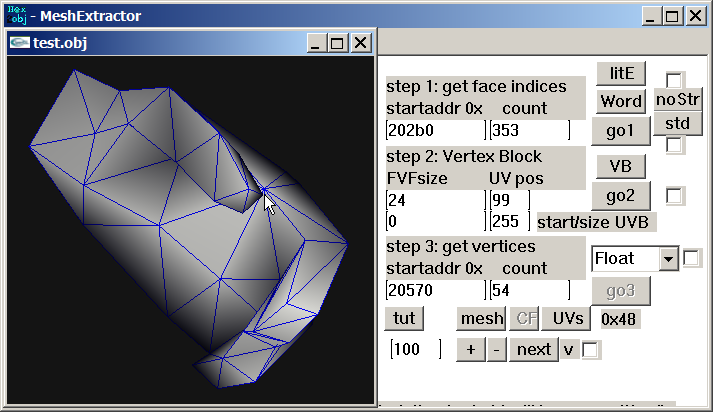
Task: Click the mesh button
Action: [481, 318]
